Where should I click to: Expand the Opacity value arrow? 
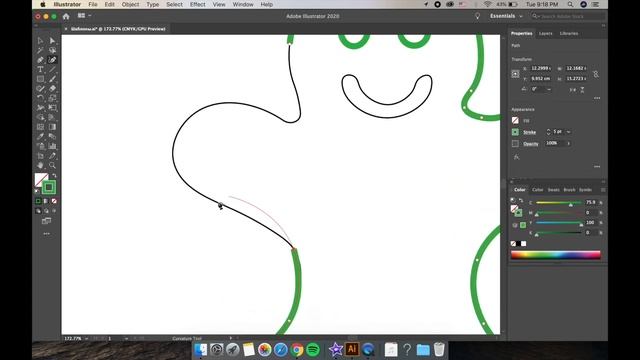coord(569,144)
